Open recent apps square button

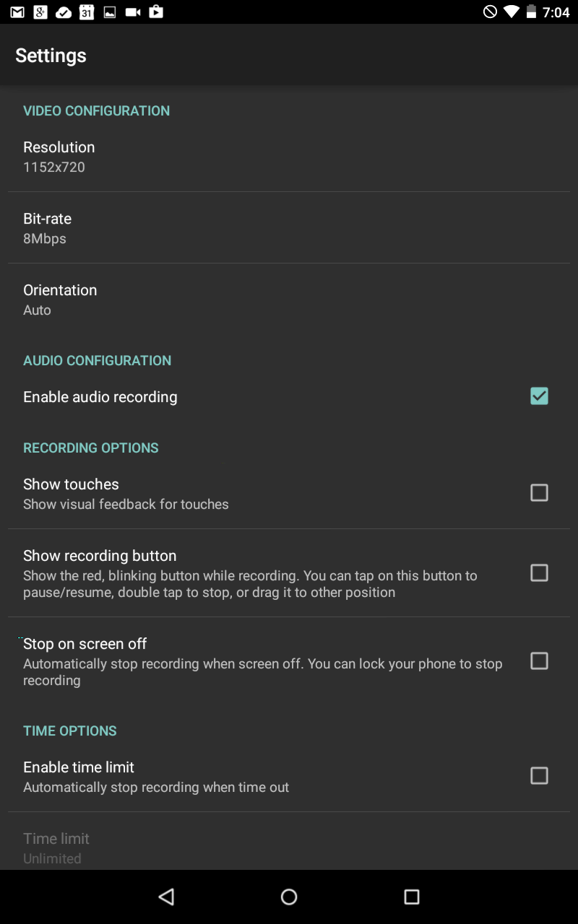tap(412, 897)
